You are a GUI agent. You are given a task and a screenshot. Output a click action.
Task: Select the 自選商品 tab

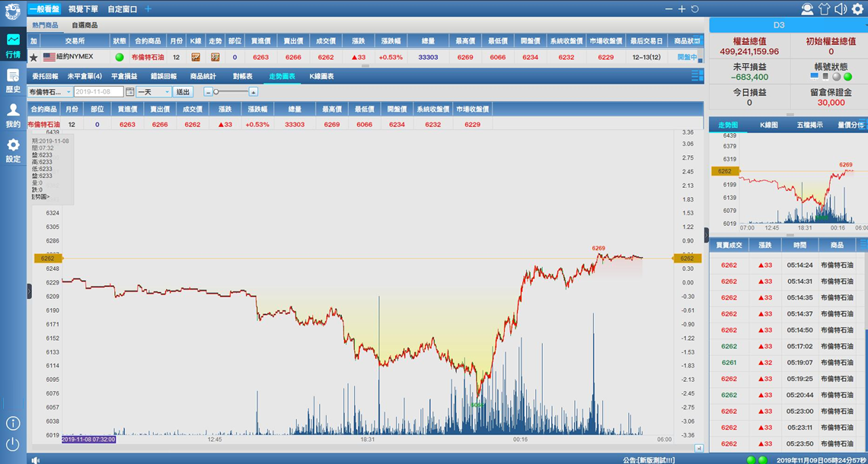pos(85,25)
